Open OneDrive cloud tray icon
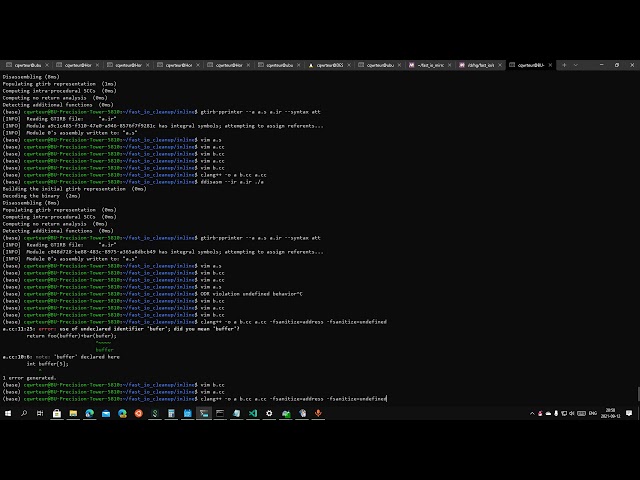The width and height of the screenshot is (640, 480). [x=548, y=413]
